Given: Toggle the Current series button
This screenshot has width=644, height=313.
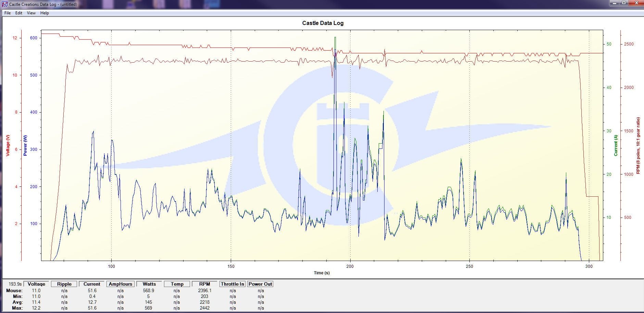Looking at the screenshot, I should coord(92,284).
